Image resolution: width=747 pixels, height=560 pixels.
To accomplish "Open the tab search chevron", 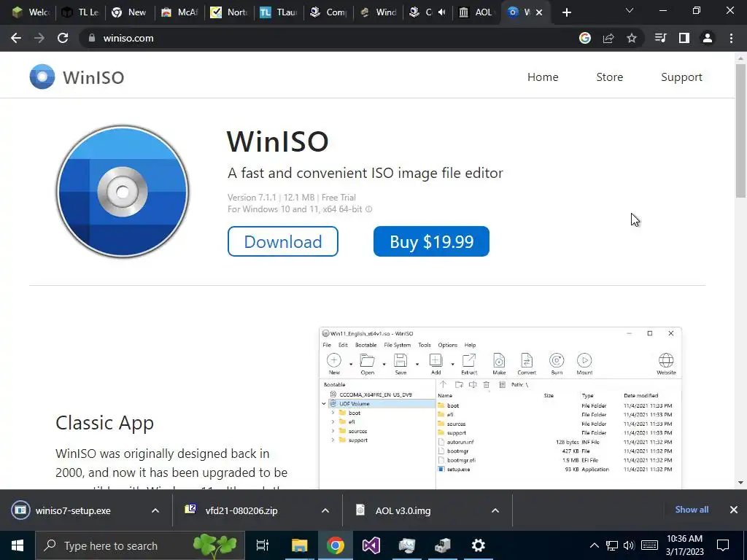I will pos(630,11).
